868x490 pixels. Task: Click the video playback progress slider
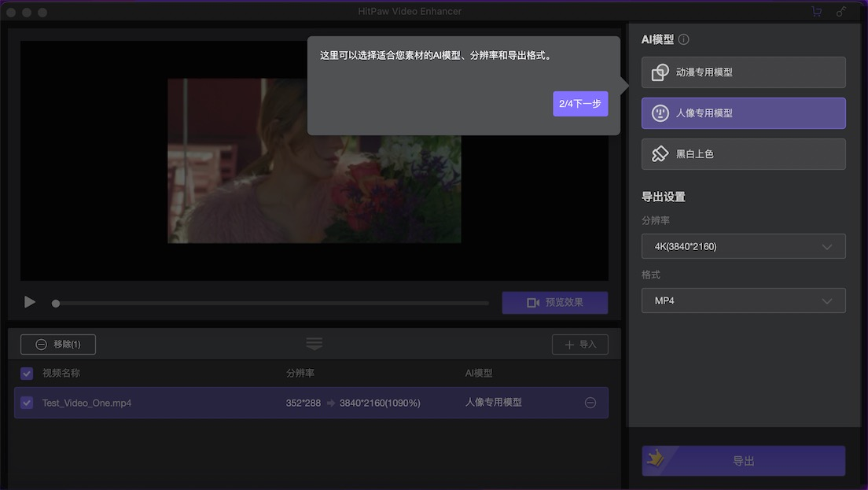pos(271,303)
